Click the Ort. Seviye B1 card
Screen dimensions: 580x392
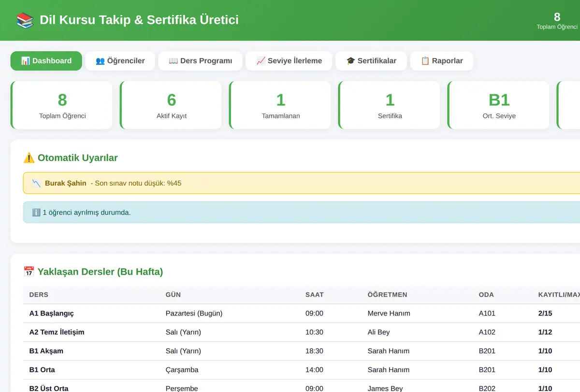coord(498,105)
